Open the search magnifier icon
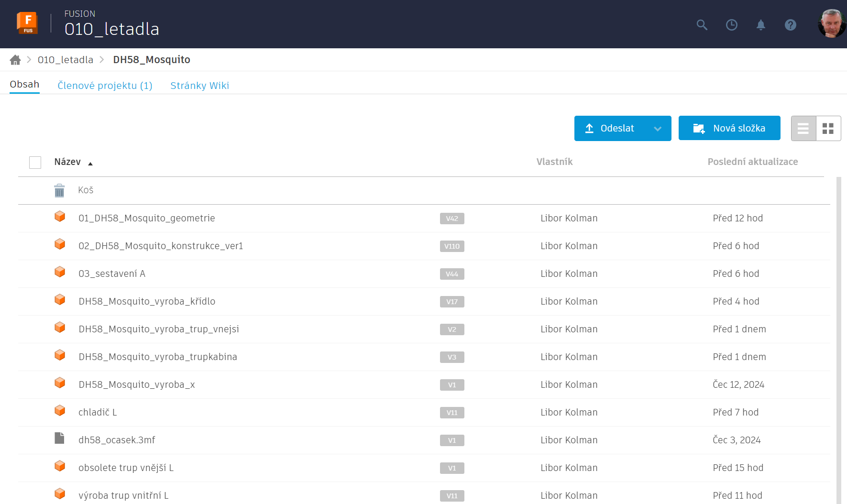This screenshot has height=504, width=847. pyautogui.click(x=702, y=25)
